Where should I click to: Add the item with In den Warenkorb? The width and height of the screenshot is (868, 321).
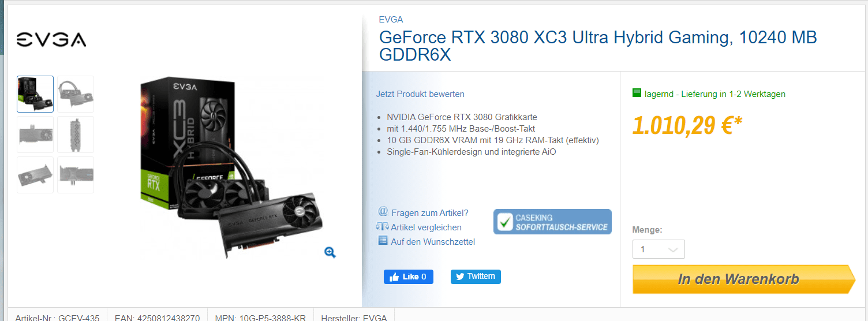(744, 279)
